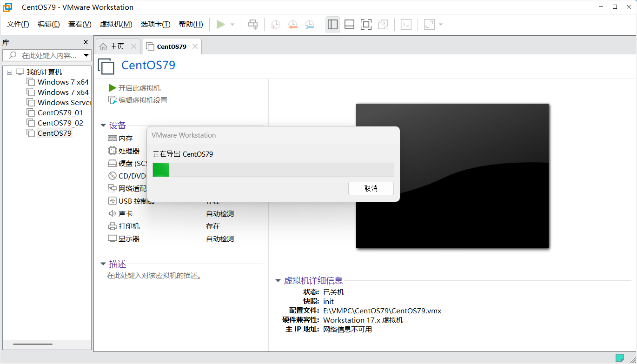Screen dimensions: 637x364
Task: Collapse the 虚拟机详细信息 section
Action: 278,281
